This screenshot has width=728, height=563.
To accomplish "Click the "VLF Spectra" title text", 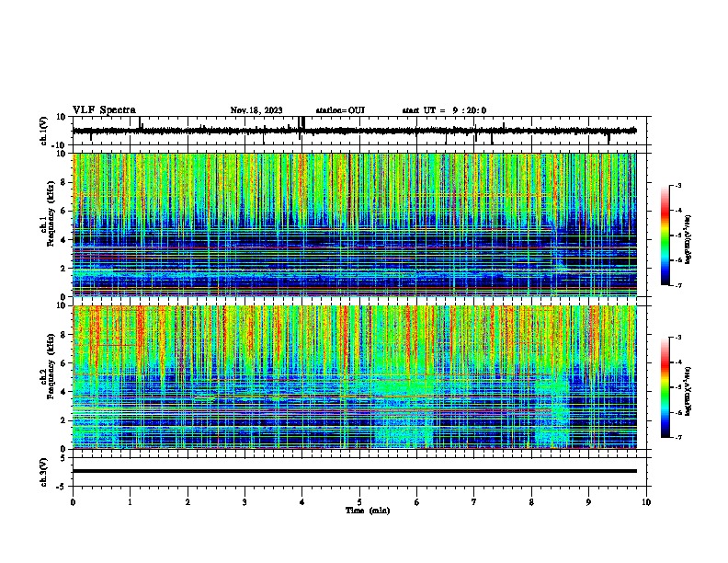I will tap(104, 110).
